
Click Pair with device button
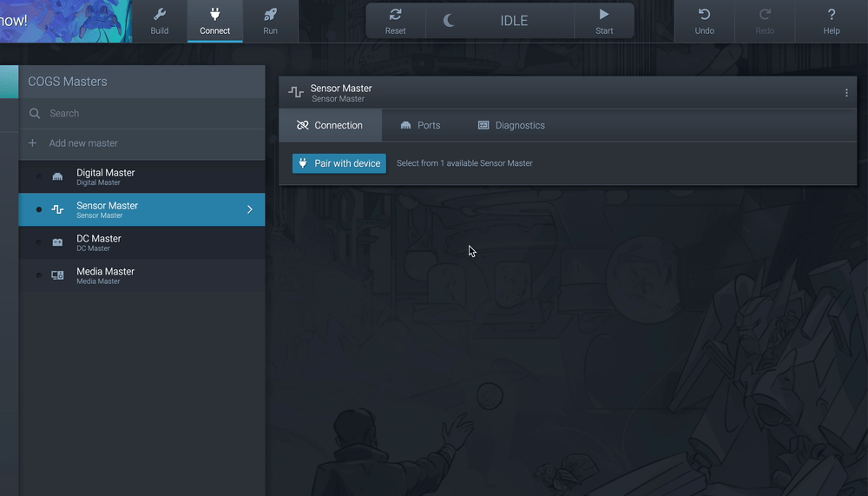(339, 163)
